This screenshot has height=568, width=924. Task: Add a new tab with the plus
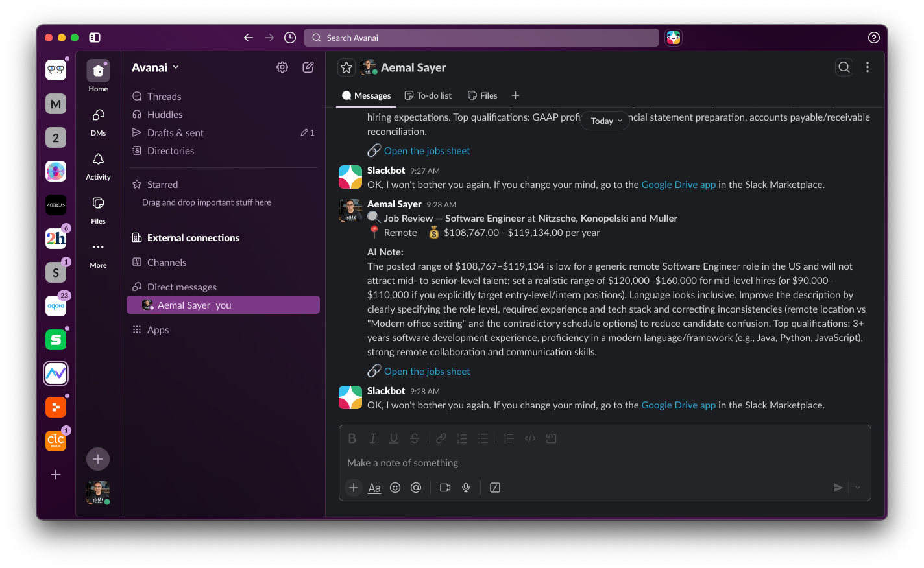tap(515, 95)
